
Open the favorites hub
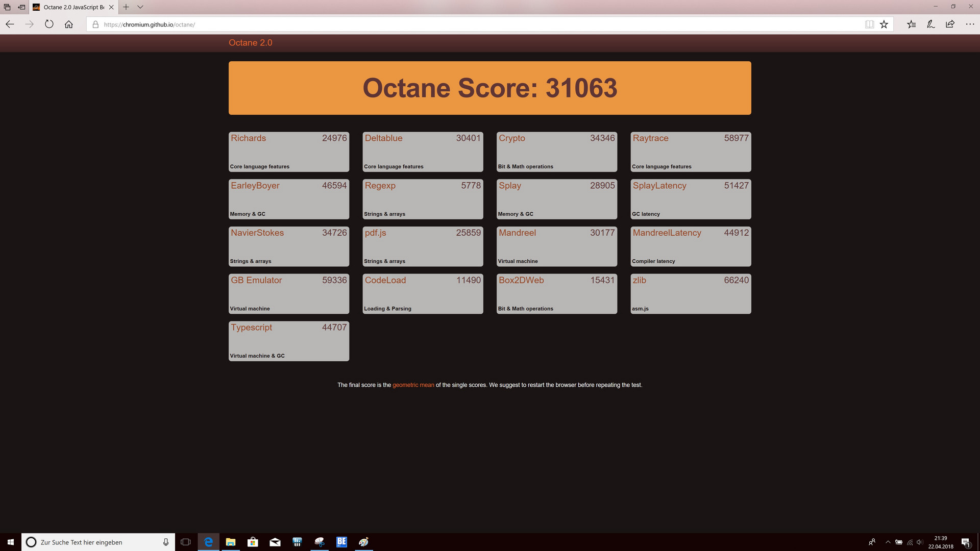[x=912, y=24]
